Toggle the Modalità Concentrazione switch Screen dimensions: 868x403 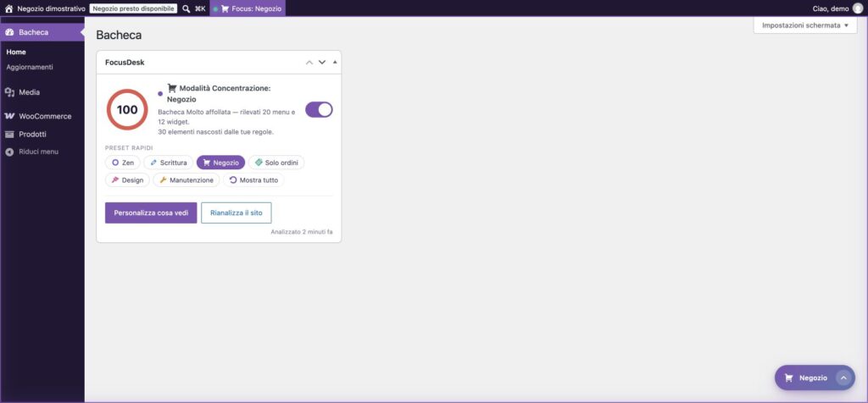(x=319, y=109)
